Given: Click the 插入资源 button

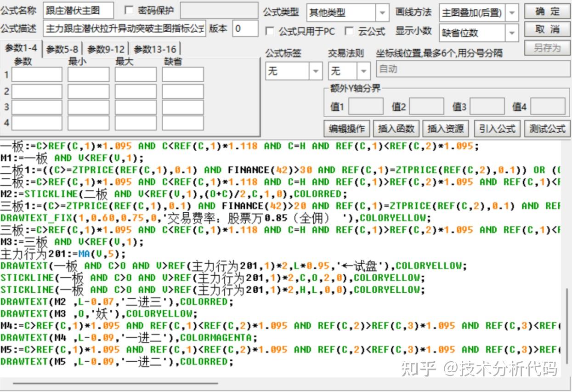Looking at the screenshot, I should pyautogui.click(x=445, y=129).
